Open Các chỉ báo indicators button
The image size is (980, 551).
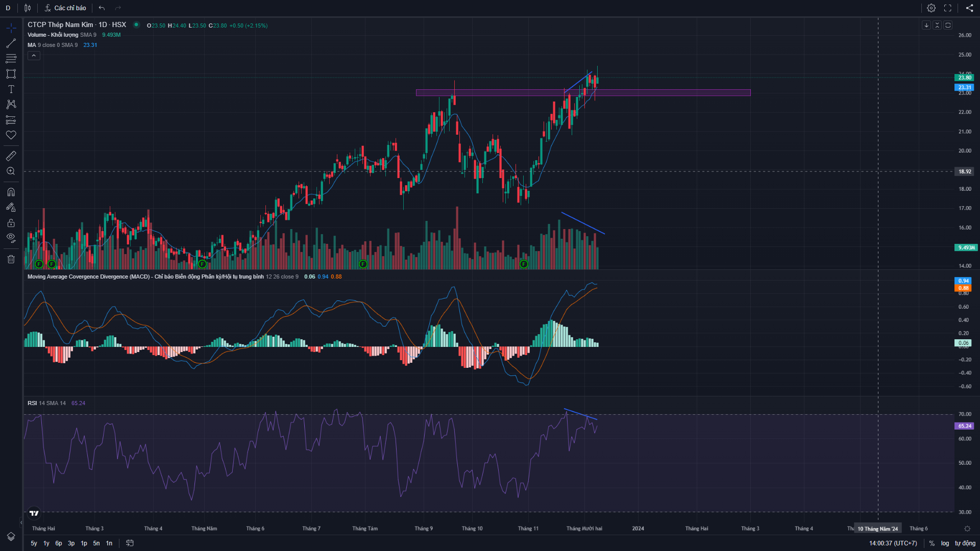65,8
